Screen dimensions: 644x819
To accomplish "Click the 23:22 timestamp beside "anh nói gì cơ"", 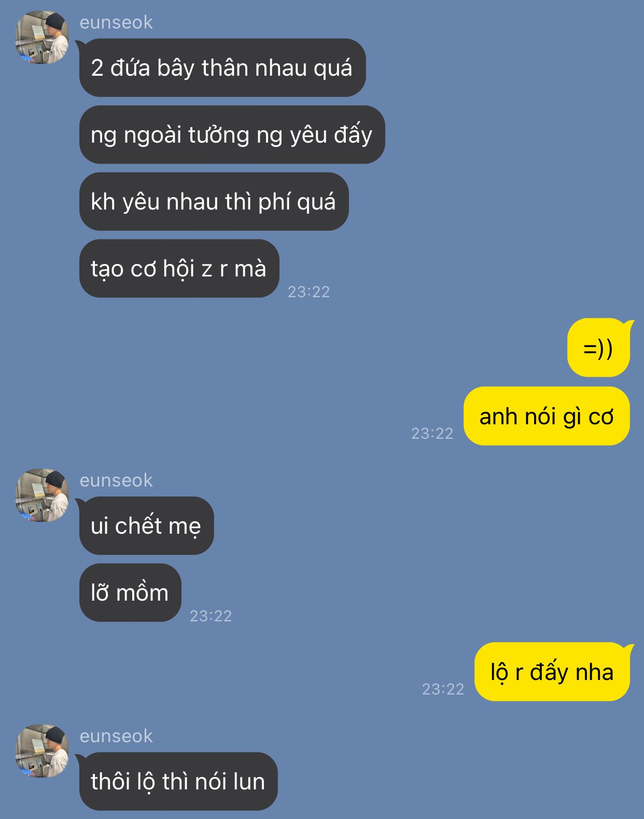I will click(x=432, y=433).
